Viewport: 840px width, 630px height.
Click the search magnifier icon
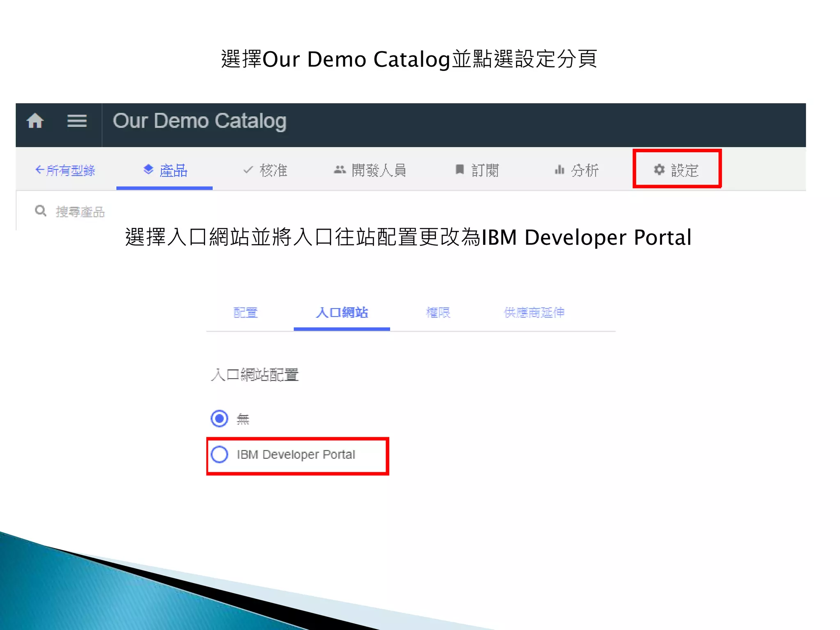point(41,211)
